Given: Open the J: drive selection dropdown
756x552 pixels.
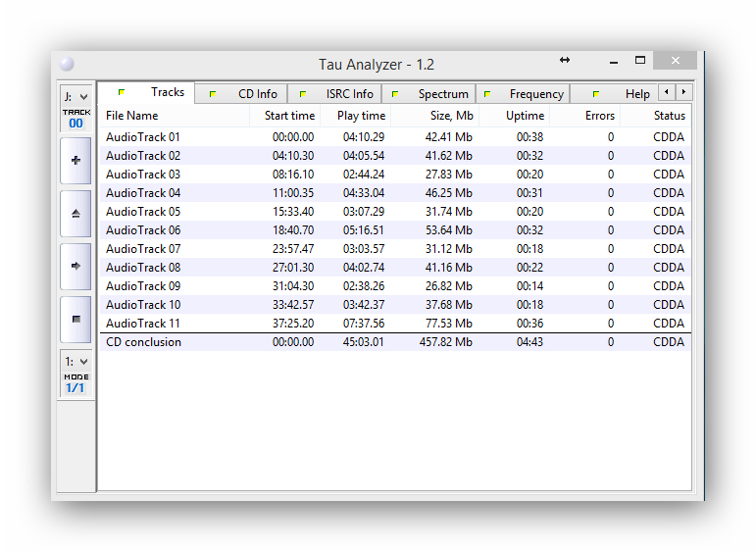Looking at the screenshot, I should (76, 96).
